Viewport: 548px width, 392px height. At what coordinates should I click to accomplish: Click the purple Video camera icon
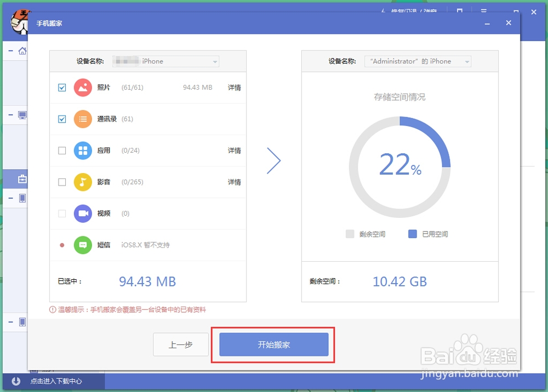coord(83,214)
